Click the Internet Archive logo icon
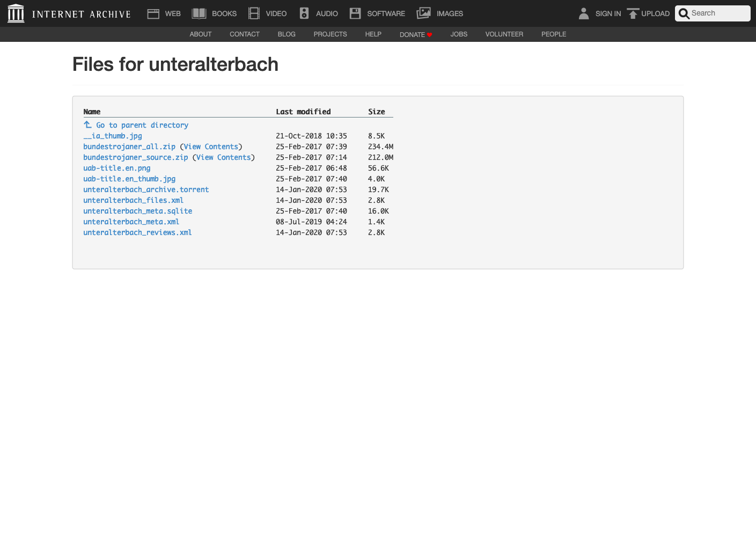Viewport: 756px width, 549px height. click(x=16, y=13)
